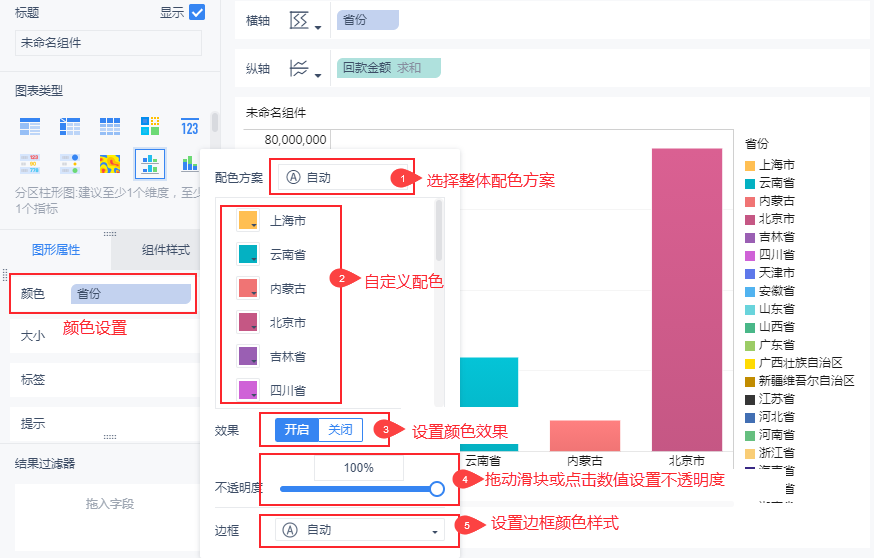Viewport: 874px width, 558px height.
Task: Click the 80,000,000 y-axis value
Action: [295, 139]
